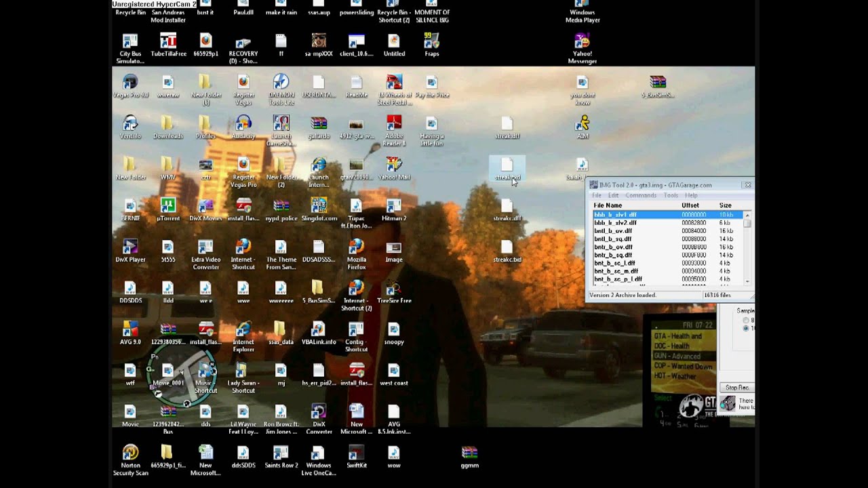
Task: Launch Vegas Pro 9.0 shortcut
Action: (x=130, y=87)
